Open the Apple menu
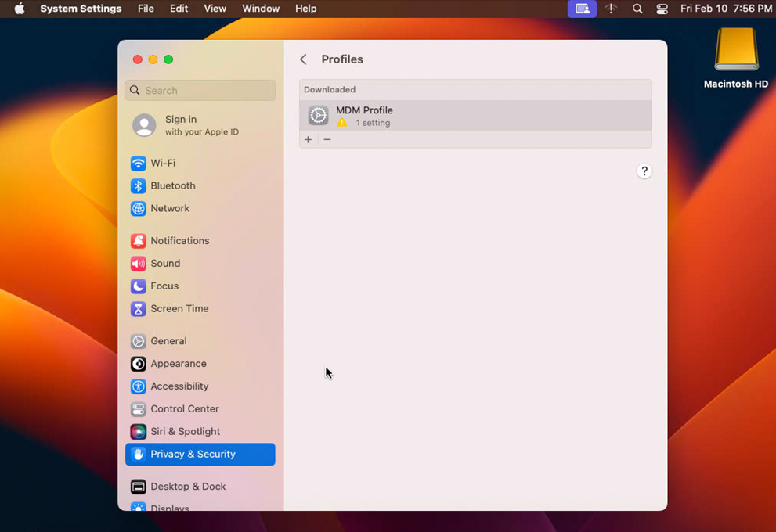 (20, 9)
